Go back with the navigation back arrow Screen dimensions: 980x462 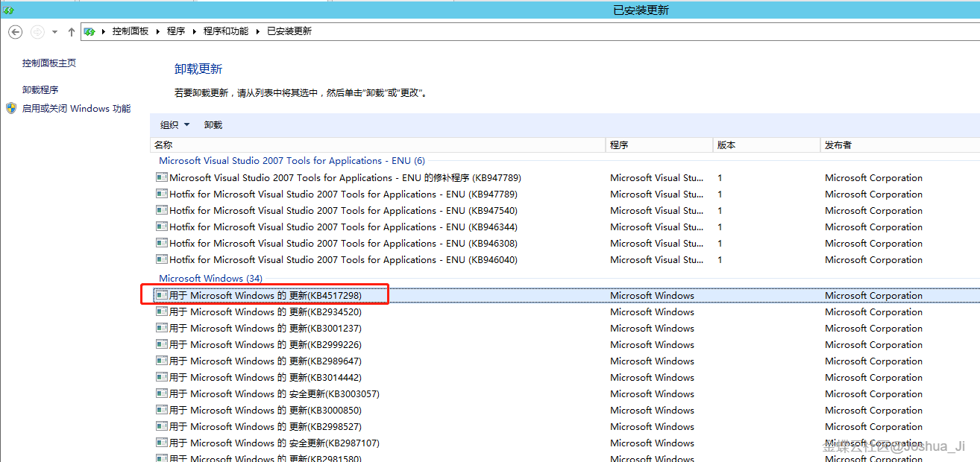[x=15, y=32]
